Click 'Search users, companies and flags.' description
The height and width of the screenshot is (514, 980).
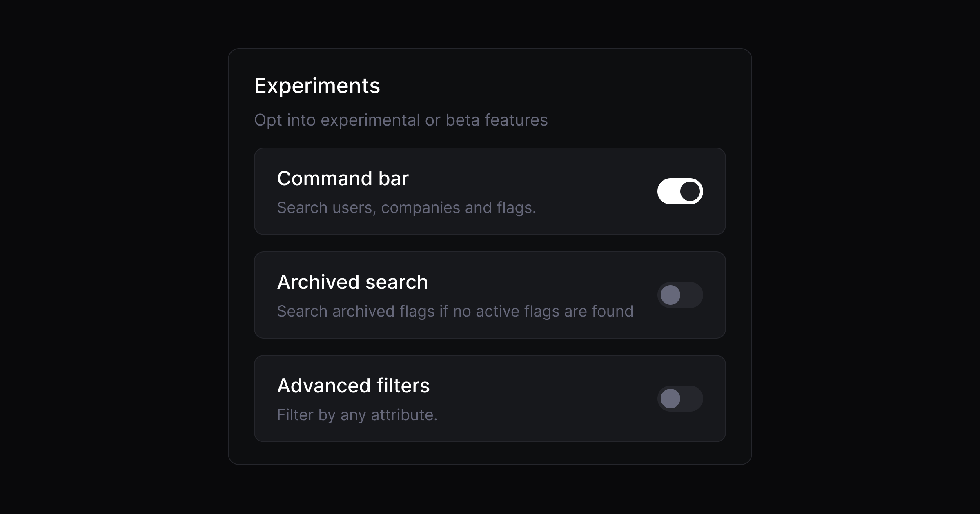pos(406,208)
